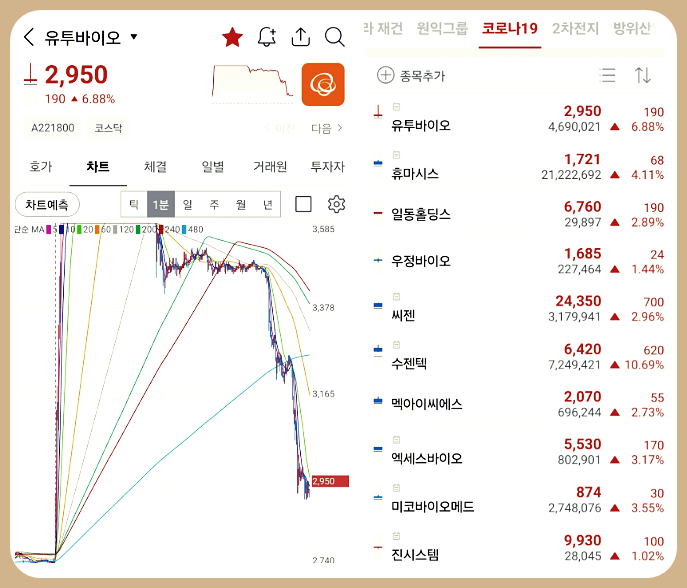Click the MA 480 cyan color swatch
Image resolution: width=687 pixels, height=588 pixels.
coord(184,230)
